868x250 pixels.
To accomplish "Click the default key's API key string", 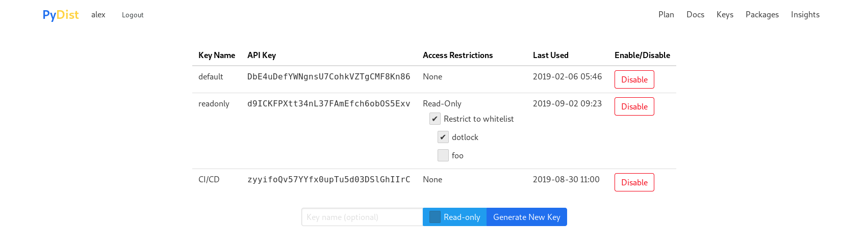I will [x=328, y=77].
